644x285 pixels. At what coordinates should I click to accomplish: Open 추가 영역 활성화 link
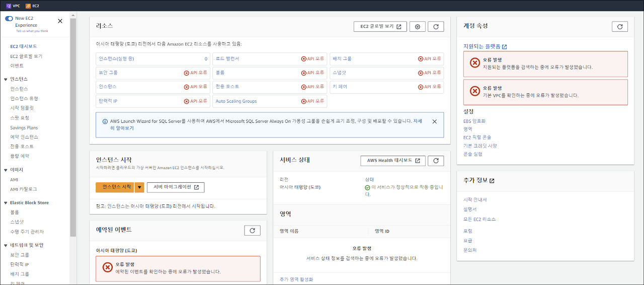296,279
